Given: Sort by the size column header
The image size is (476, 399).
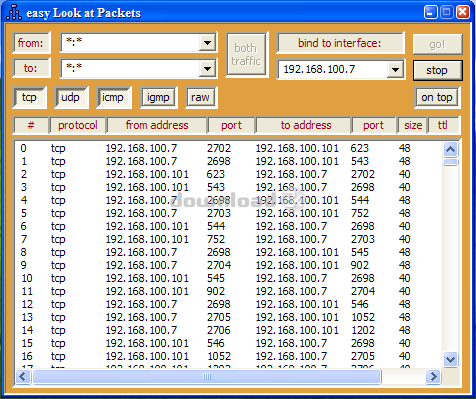Looking at the screenshot, I should click(413, 125).
